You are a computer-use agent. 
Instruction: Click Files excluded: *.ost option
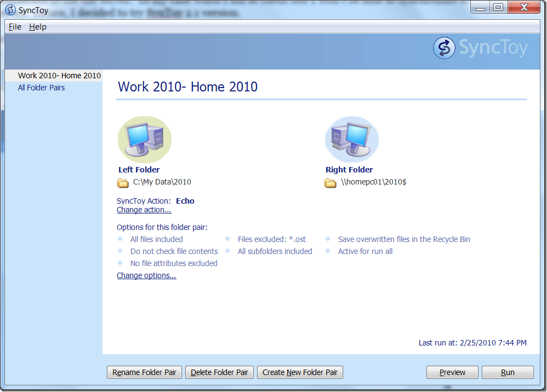click(x=272, y=239)
